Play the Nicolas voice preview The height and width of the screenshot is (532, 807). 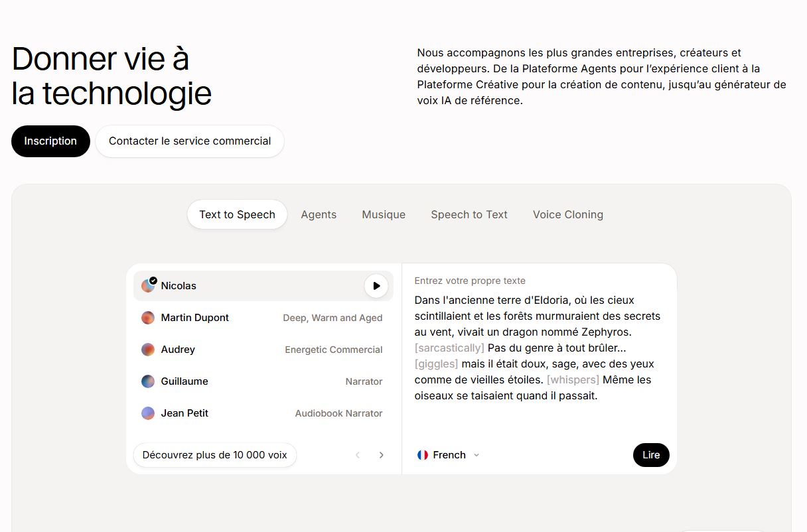(376, 286)
